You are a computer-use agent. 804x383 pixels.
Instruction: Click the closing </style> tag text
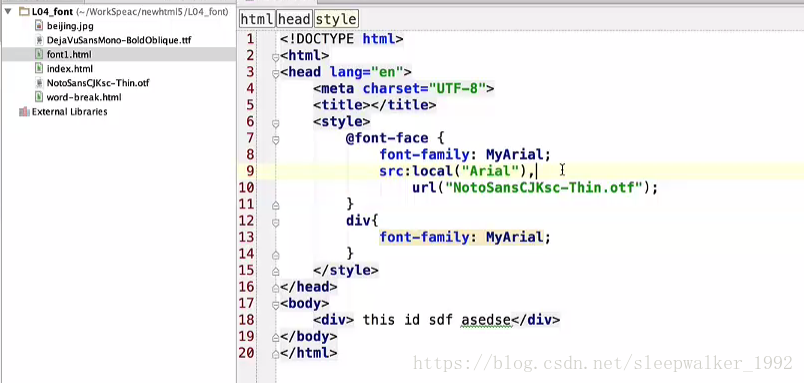346,270
